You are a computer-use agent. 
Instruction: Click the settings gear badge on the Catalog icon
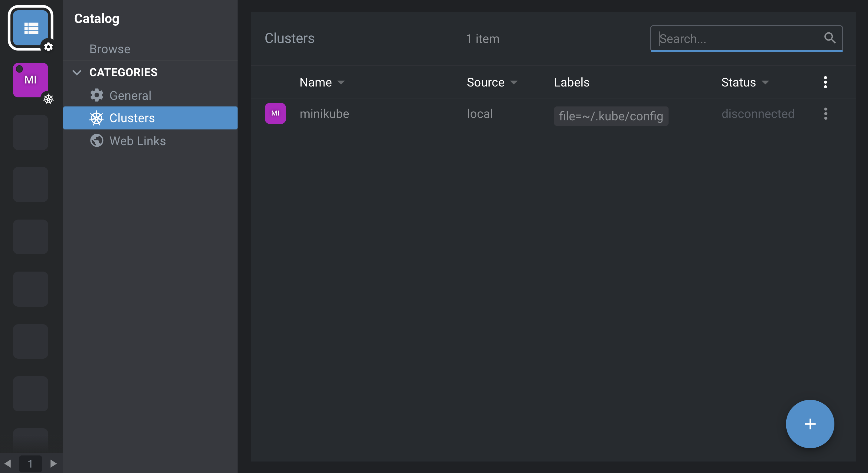48,47
